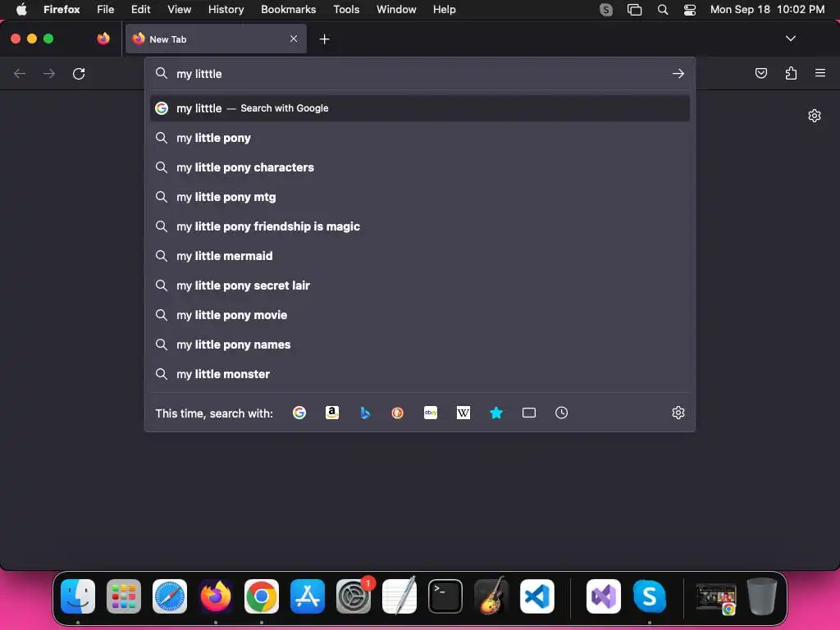Open the Bookmarks menu

tap(288, 9)
